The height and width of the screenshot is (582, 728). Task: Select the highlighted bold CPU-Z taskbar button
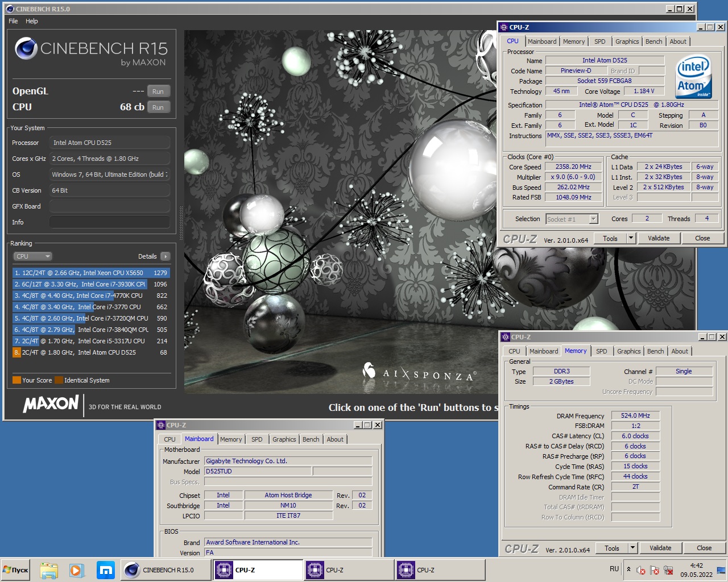coord(258,570)
